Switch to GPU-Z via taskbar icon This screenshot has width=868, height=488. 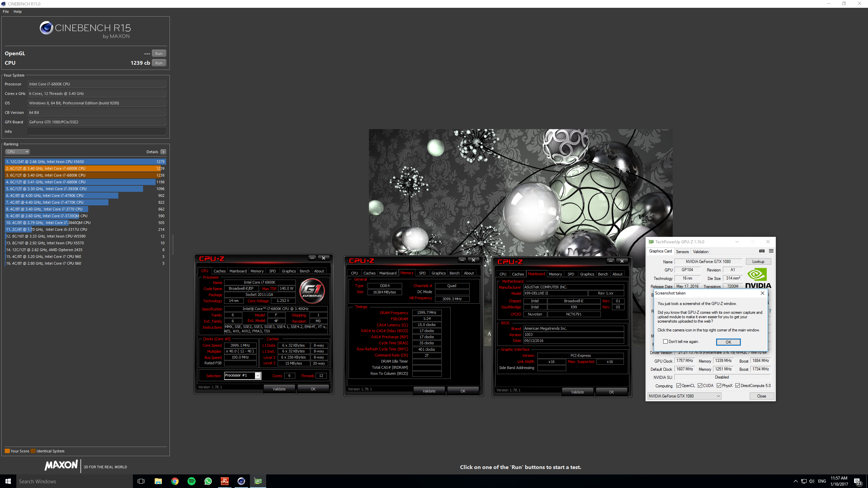tap(258, 481)
